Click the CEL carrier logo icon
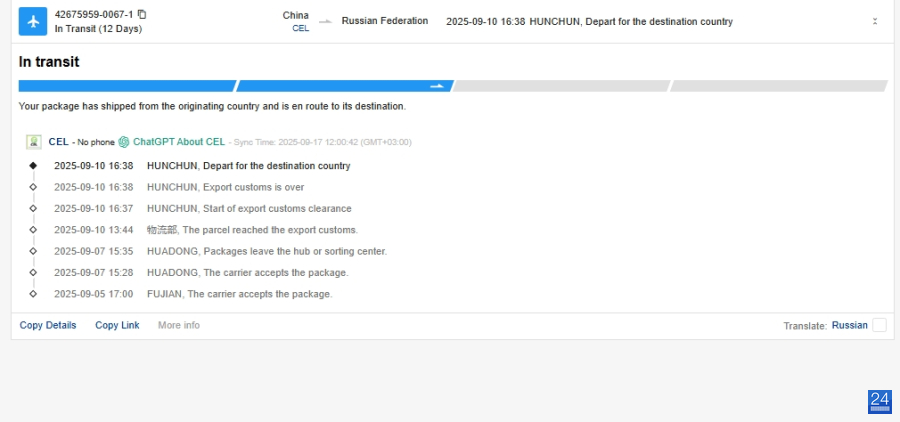 tap(33, 142)
